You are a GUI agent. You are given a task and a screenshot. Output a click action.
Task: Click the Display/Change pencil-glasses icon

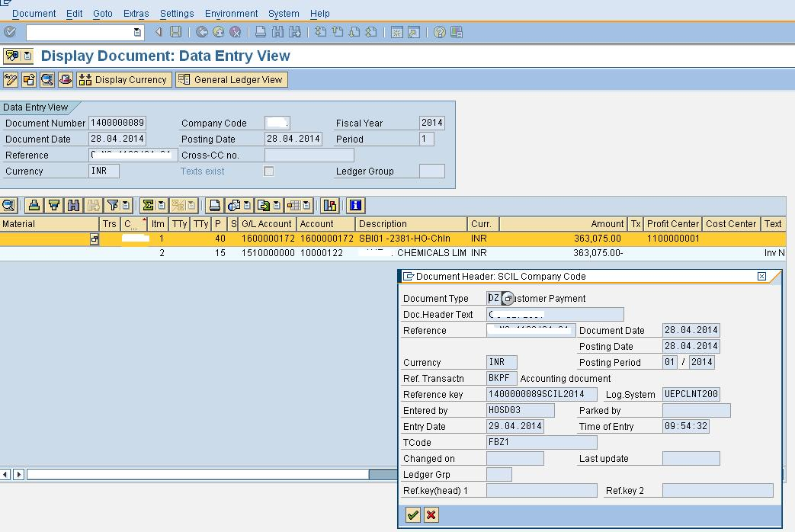[x=9, y=79]
